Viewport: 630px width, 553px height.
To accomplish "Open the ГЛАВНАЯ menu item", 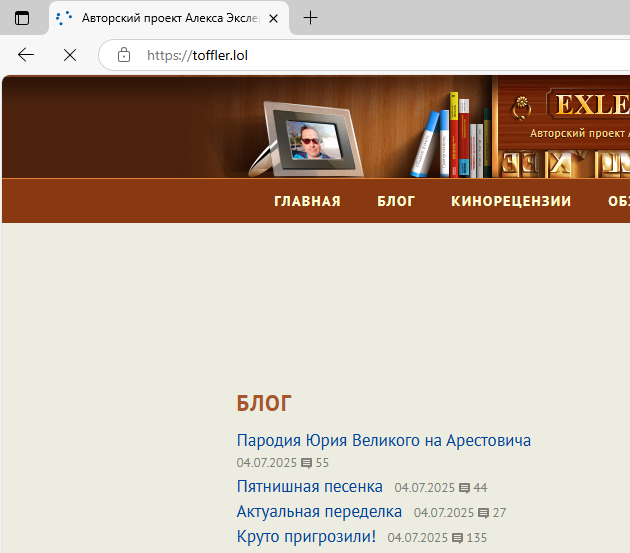I will click(x=307, y=201).
